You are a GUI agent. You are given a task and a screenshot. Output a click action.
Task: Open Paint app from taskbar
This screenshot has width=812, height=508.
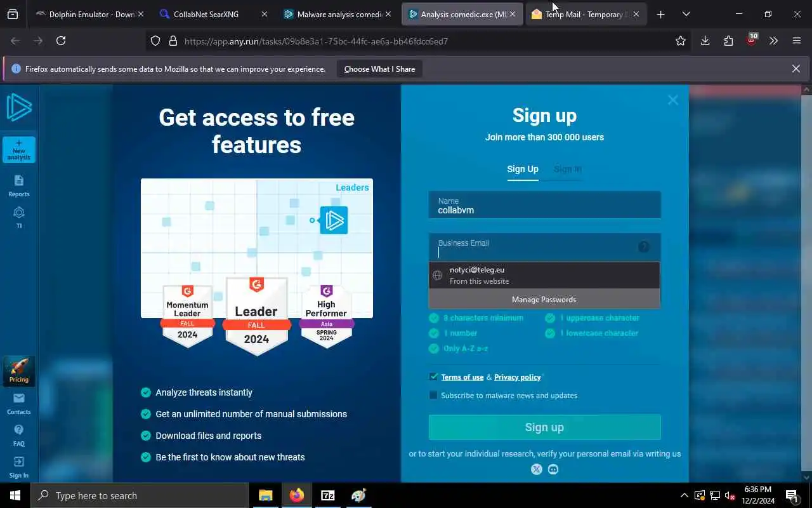pos(359,495)
